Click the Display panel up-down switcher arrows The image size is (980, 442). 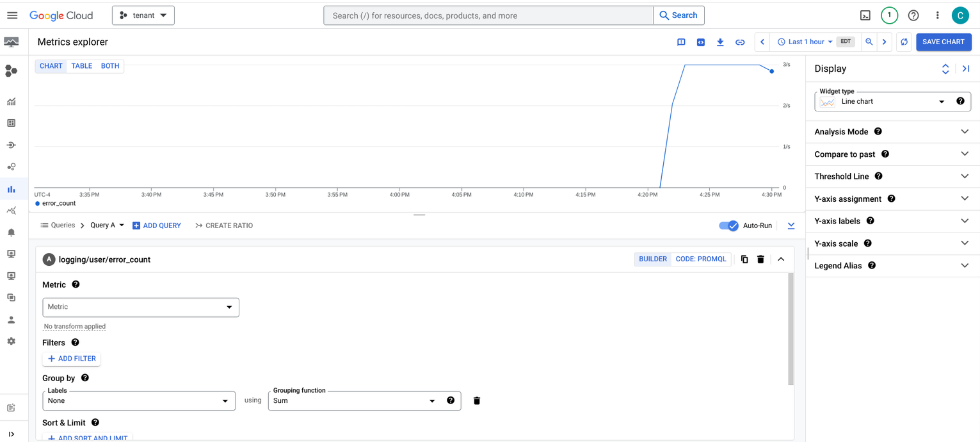click(945, 69)
